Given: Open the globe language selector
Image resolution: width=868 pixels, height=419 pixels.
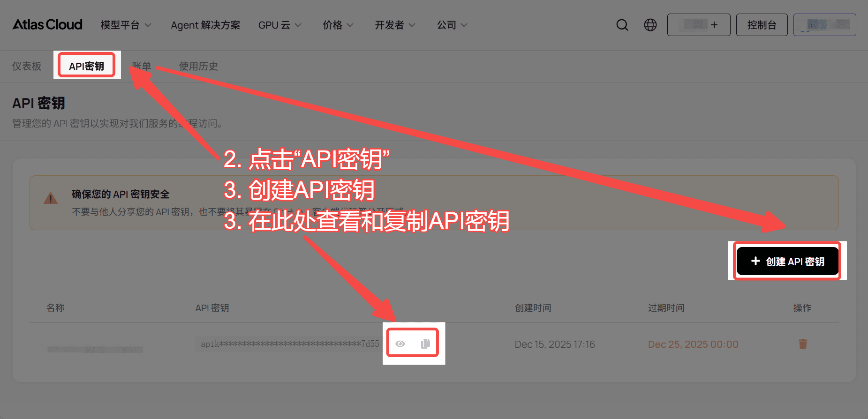Looking at the screenshot, I should [650, 25].
